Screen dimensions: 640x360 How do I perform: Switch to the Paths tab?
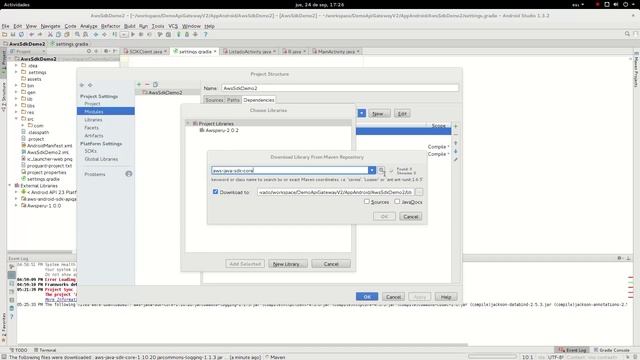pos(233,100)
